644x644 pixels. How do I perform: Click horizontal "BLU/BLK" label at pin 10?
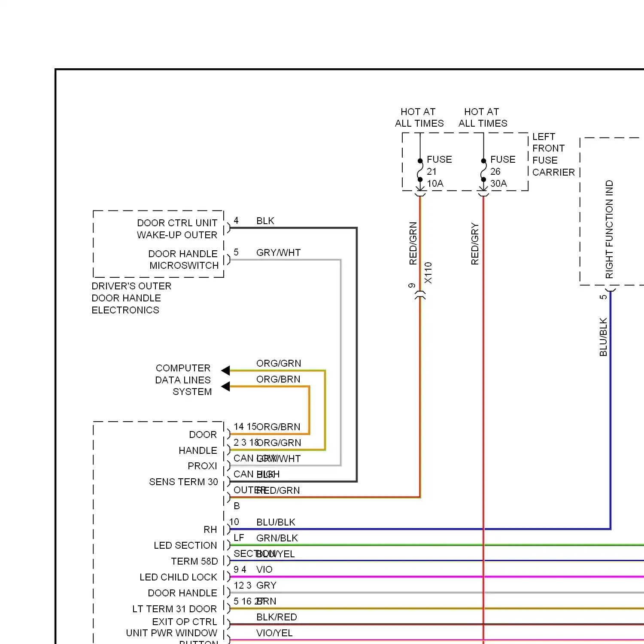[x=276, y=522]
